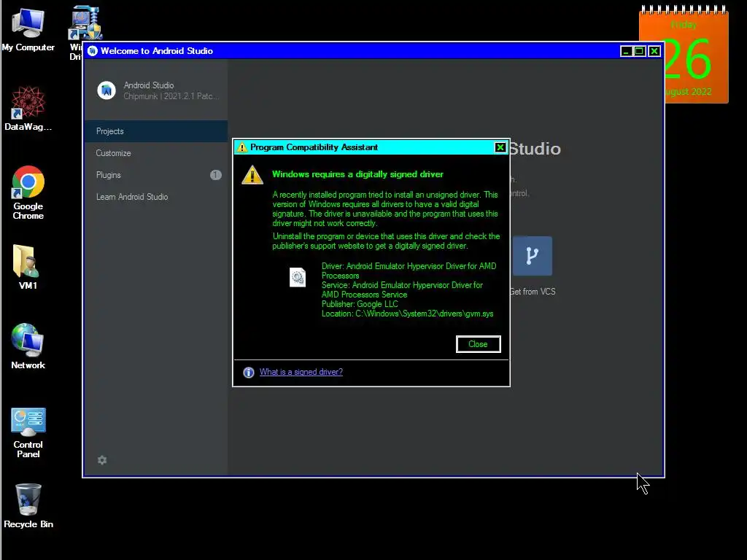747x560 pixels.
Task: Maximize the Welcome to Android Studio window
Action: 640,51
